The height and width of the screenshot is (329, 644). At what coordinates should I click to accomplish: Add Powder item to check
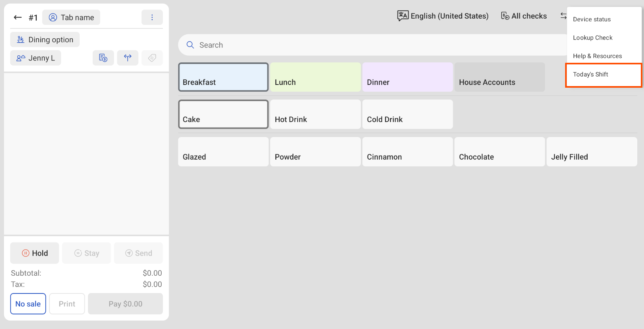[x=315, y=152]
